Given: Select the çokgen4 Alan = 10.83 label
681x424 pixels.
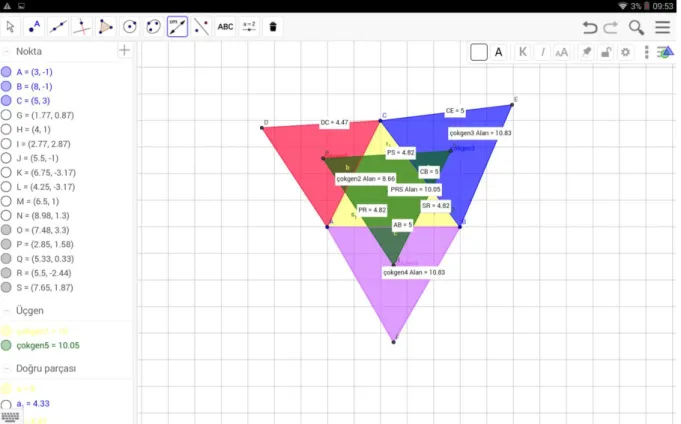Looking at the screenshot, I should click(414, 272).
